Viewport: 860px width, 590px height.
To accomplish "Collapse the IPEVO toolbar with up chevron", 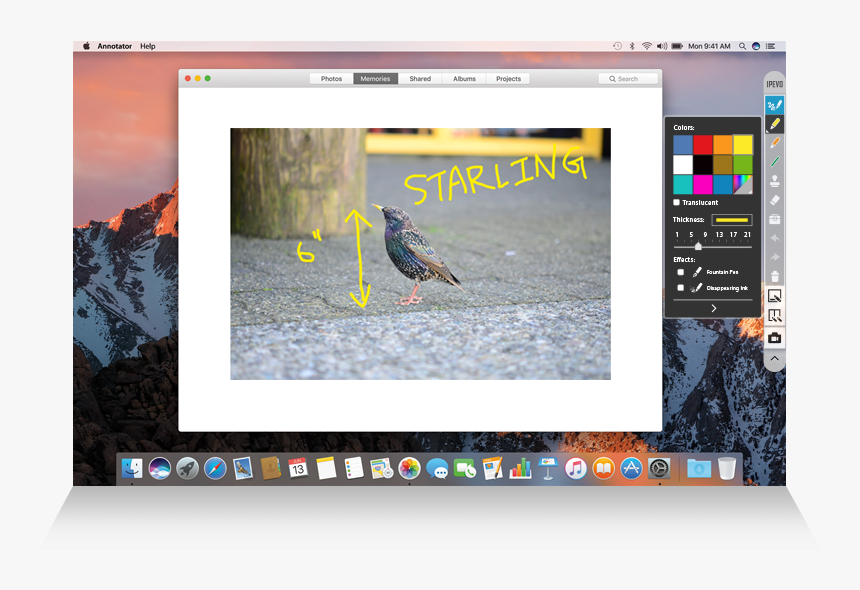I will pos(774,359).
